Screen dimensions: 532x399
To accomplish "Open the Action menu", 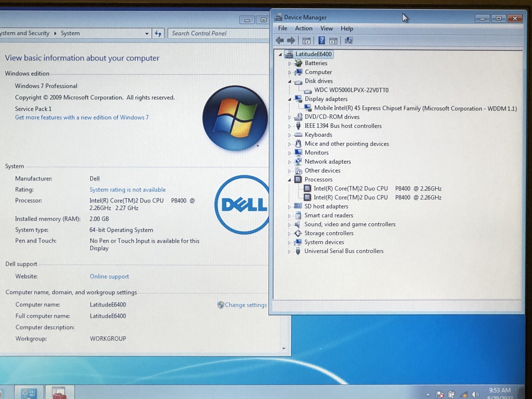I will [x=304, y=28].
